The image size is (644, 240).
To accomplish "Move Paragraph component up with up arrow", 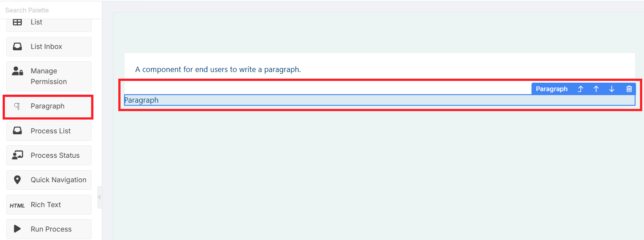I will 596,89.
